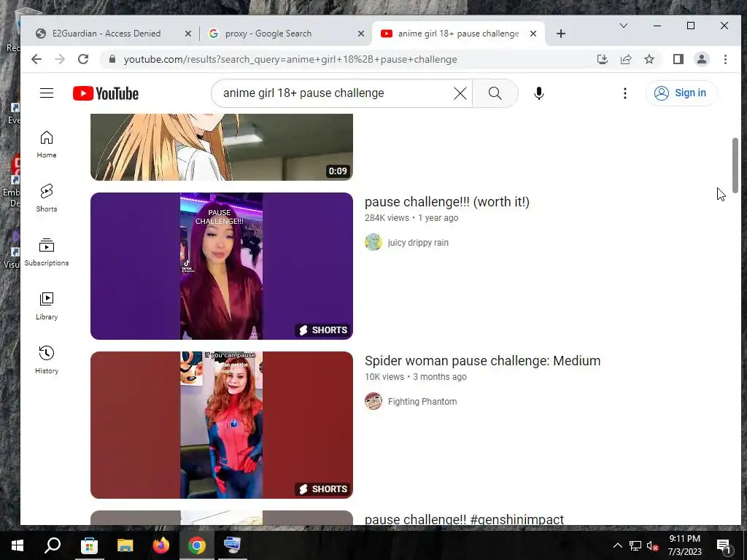Click the YouTube logo
Screen dimensions: 747x560
click(106, 93)
